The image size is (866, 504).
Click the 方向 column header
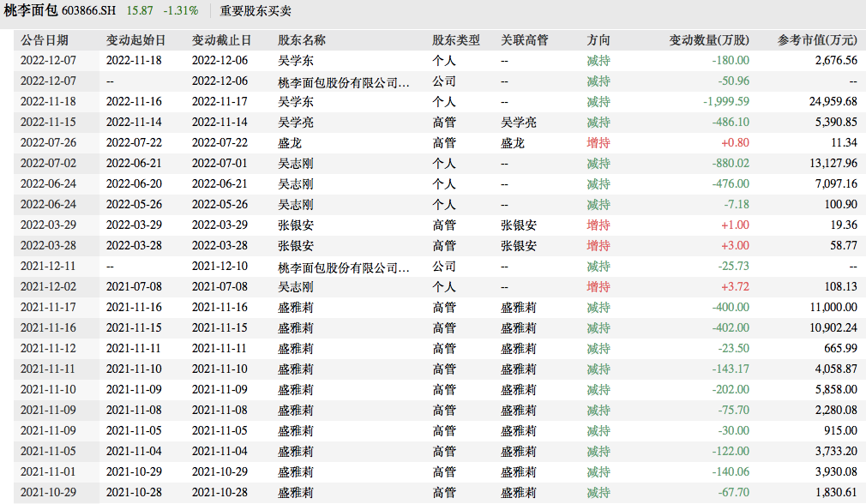598,40
